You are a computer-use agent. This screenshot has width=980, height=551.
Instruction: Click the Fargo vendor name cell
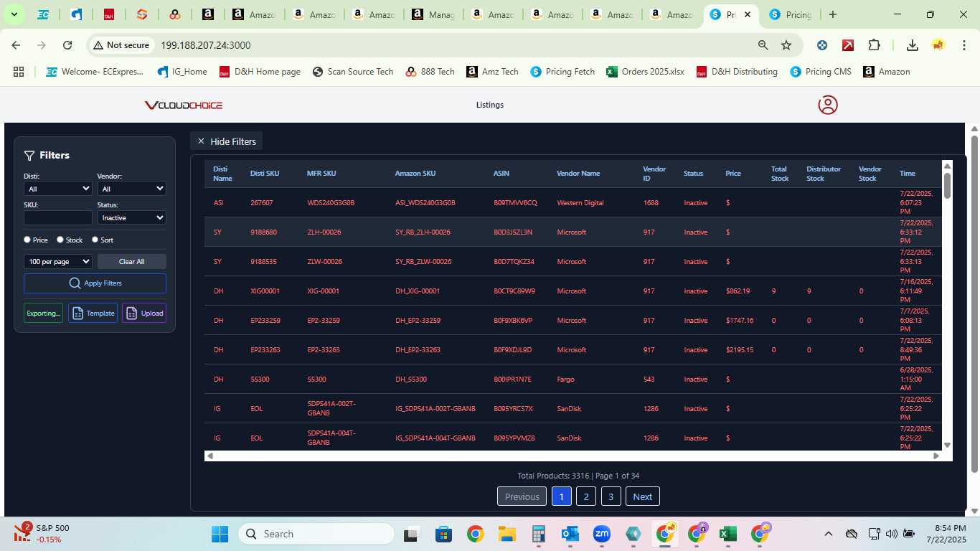[565, 380]
